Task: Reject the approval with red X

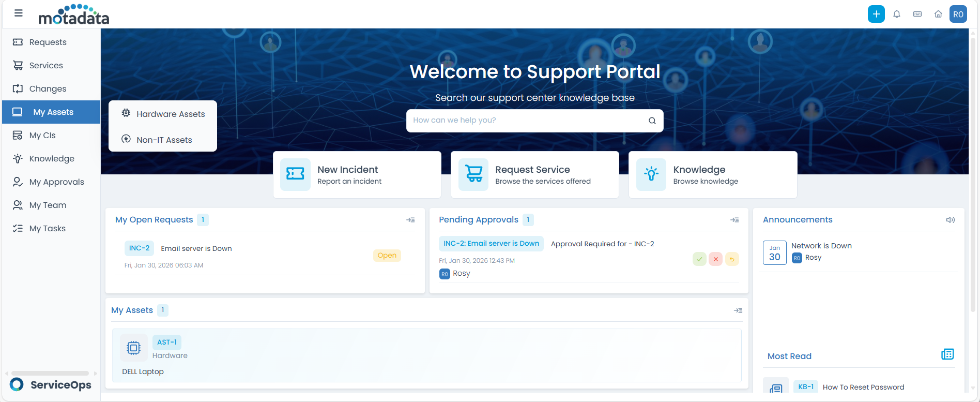Action: click(x=716, y=259)
